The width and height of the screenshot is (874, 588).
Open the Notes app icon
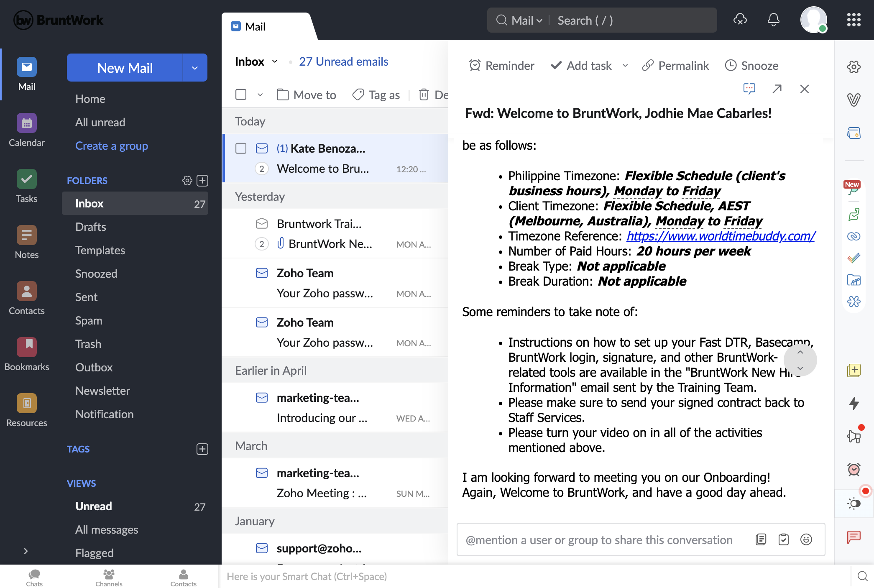click(26, 242)
